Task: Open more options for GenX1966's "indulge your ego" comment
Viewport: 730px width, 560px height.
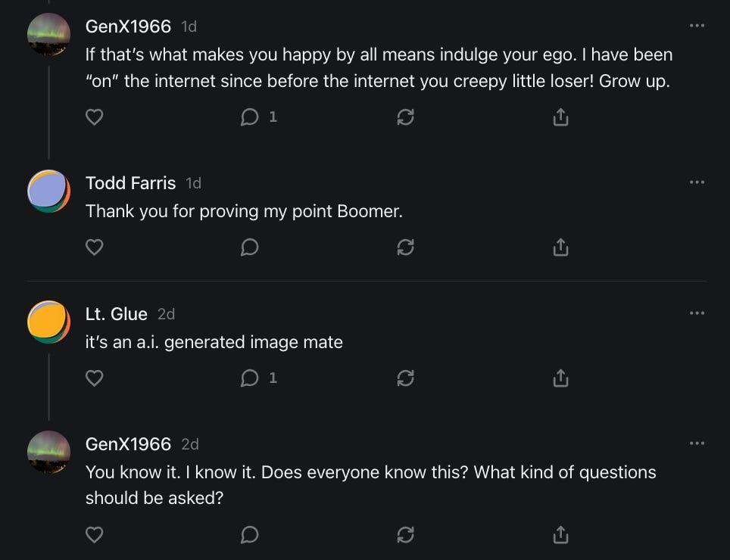Action: click(x=697, y=26)
